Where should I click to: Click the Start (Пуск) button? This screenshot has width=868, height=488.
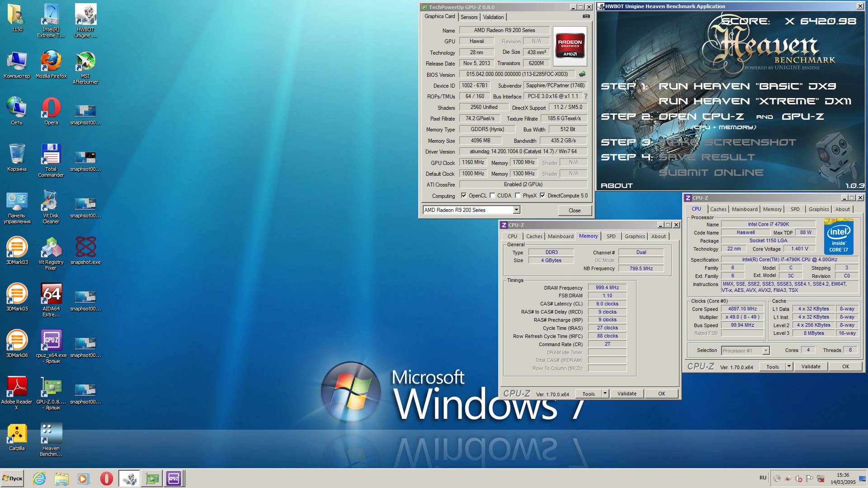[13, 479]
